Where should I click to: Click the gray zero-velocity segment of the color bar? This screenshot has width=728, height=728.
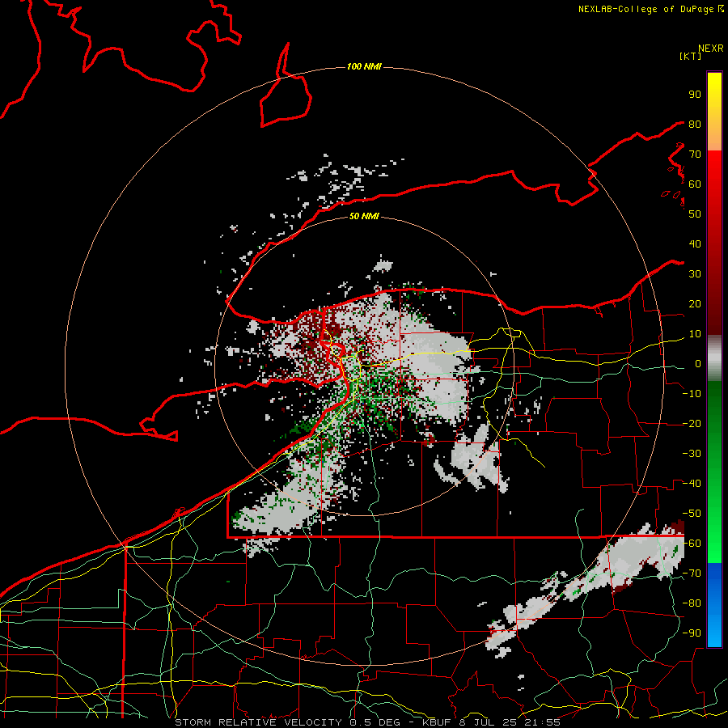(x=714, y=358)
